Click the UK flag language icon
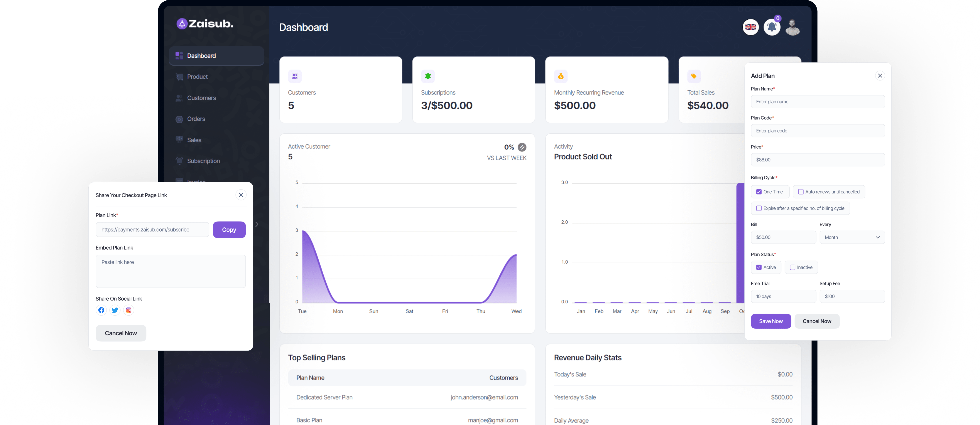980x425 pixels. coord(750,27)
